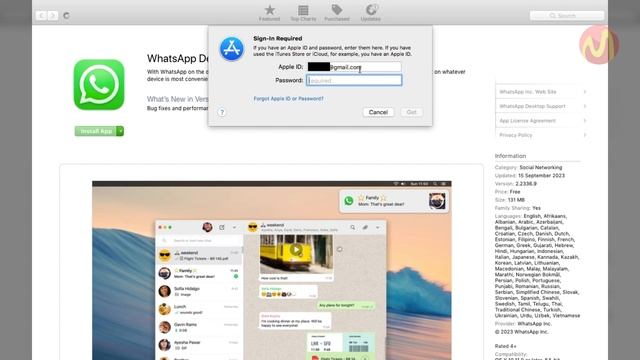Click the Apple ID text field
640x360 pixels.
[354, 67]
